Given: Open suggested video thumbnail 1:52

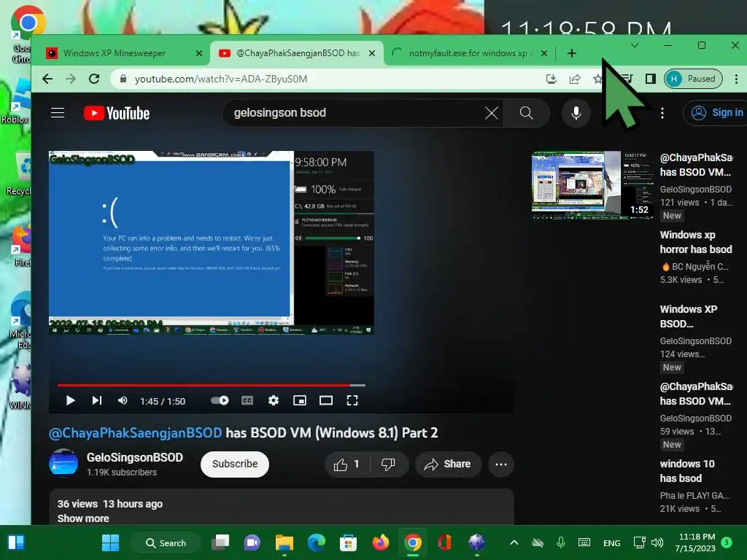Looking at the screenshot, I should (x=593, y=185).
